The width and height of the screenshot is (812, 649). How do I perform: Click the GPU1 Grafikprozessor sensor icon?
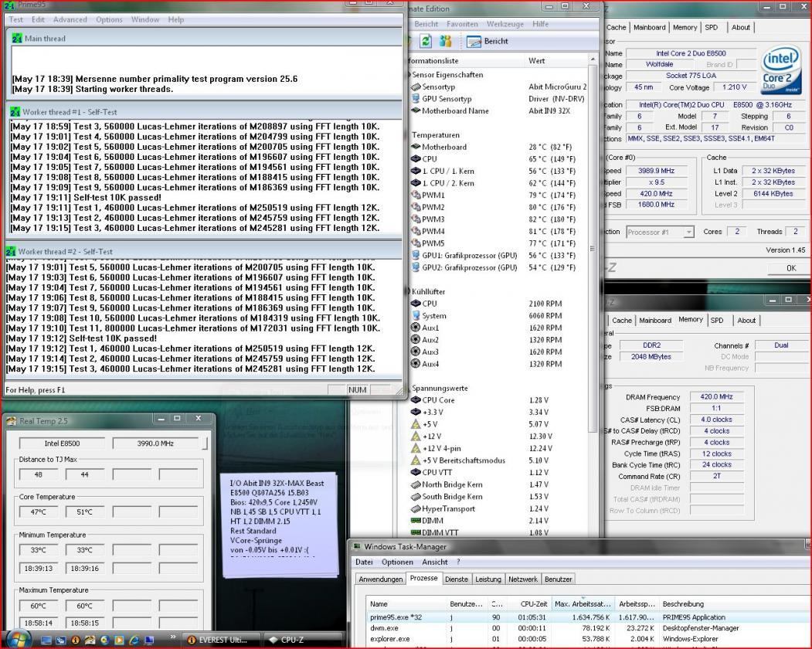[416, 256]
